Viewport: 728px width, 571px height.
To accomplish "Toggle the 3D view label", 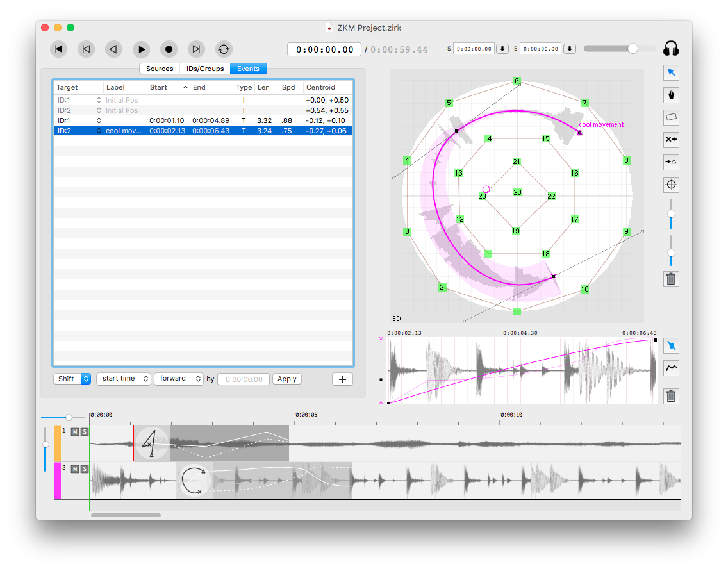I will [396, 319].
